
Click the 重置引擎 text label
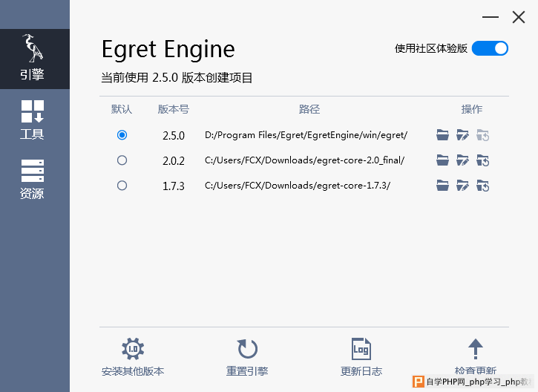247,371
